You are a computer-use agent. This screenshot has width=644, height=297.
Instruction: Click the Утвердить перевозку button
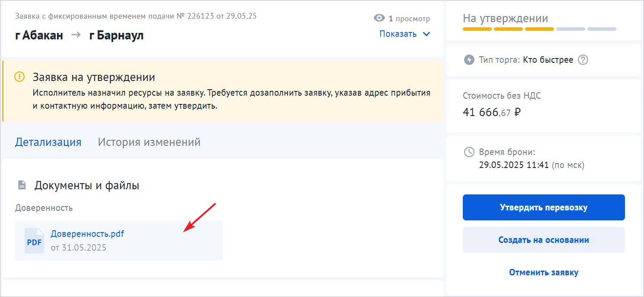(x=544, y=207)
